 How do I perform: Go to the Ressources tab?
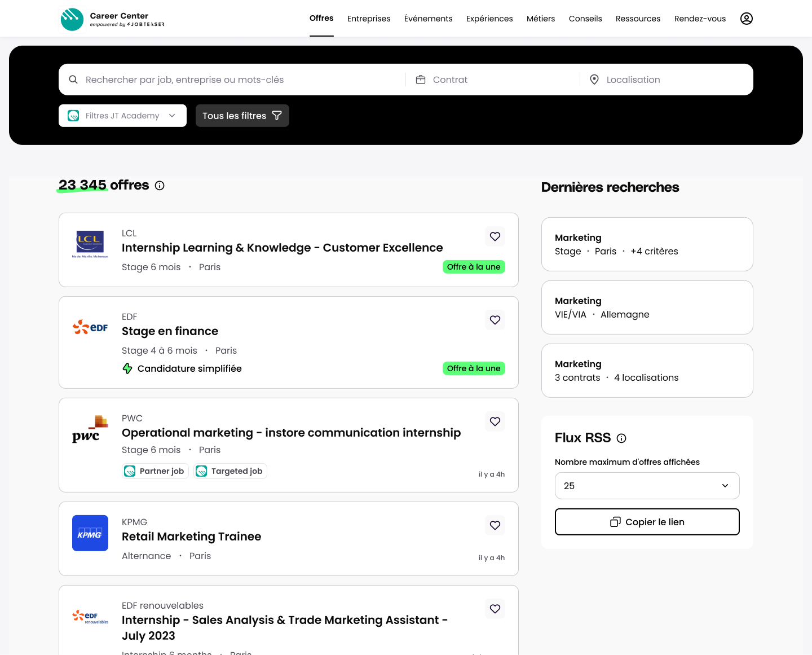(638, 19)
